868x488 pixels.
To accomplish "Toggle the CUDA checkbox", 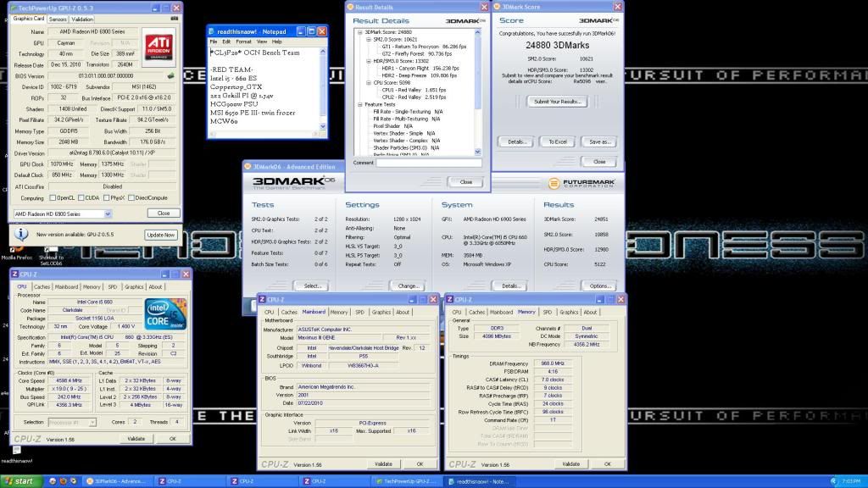I will coord(84,197).
